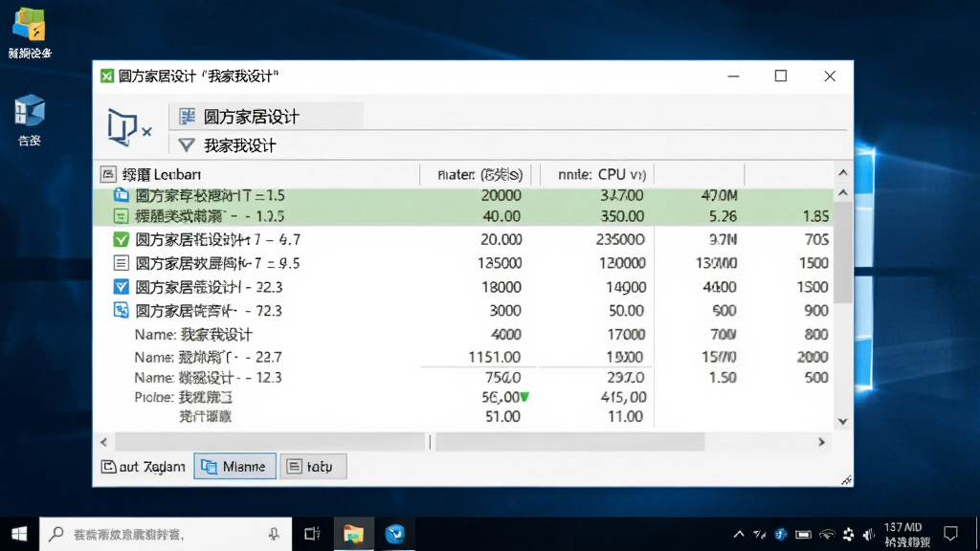Click the 235000 cell
The height and width of the screenshot is (551, 980).
pyautogui.click(x=620, y=239)
